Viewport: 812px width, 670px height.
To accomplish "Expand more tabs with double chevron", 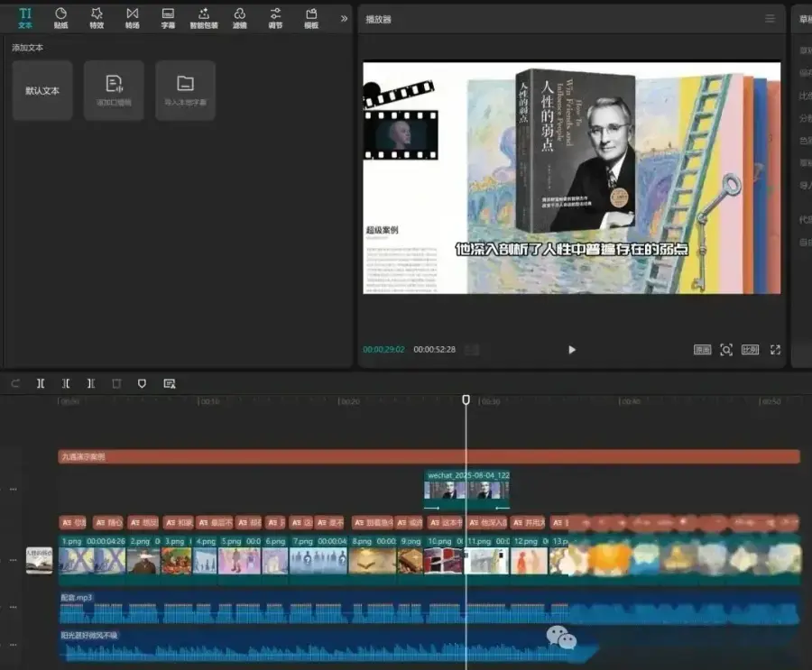I will tap(344, 19).
